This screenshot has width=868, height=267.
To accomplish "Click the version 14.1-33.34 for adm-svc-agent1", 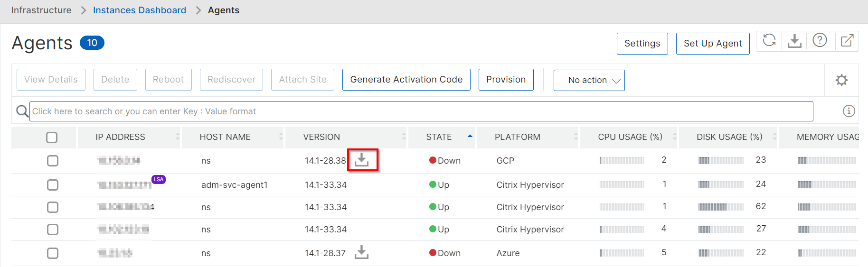I will pos(326,184).
